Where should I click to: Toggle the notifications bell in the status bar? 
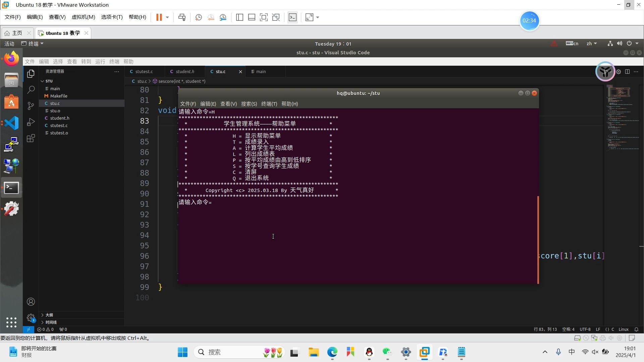point(636,329)
